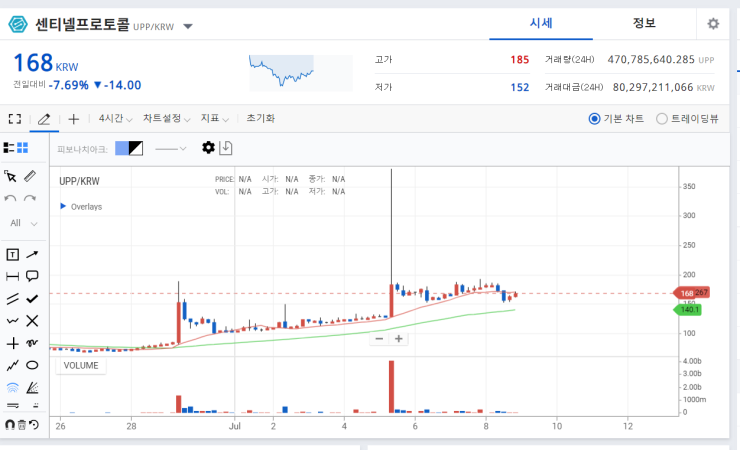
Task: Click the redo arrow
Action: click(30, 199)
